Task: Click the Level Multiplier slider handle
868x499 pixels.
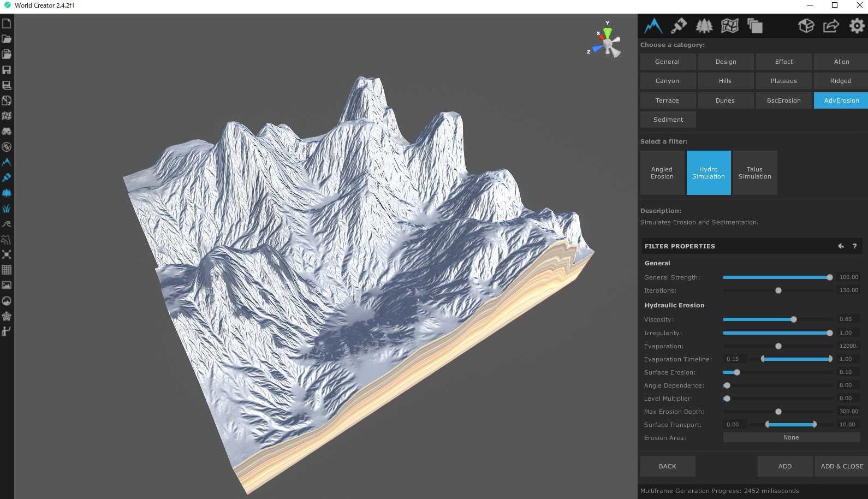Action: coord(727,399)
